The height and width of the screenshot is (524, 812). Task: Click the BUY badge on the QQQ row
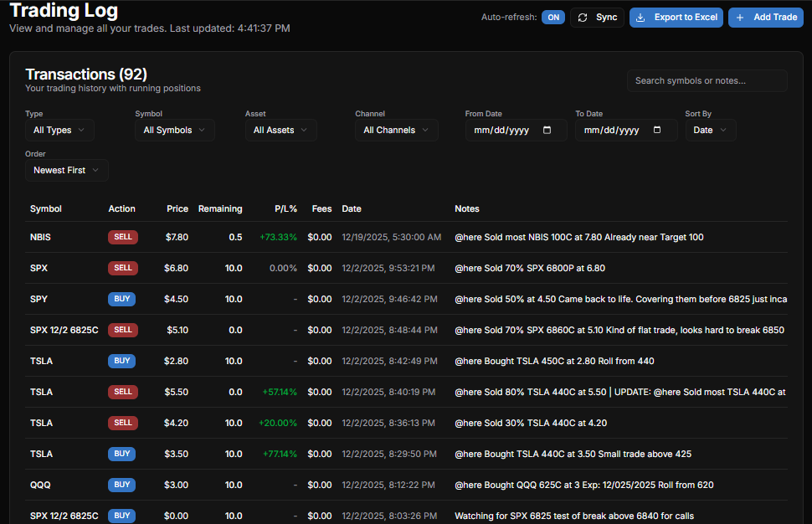click(121, 485)
